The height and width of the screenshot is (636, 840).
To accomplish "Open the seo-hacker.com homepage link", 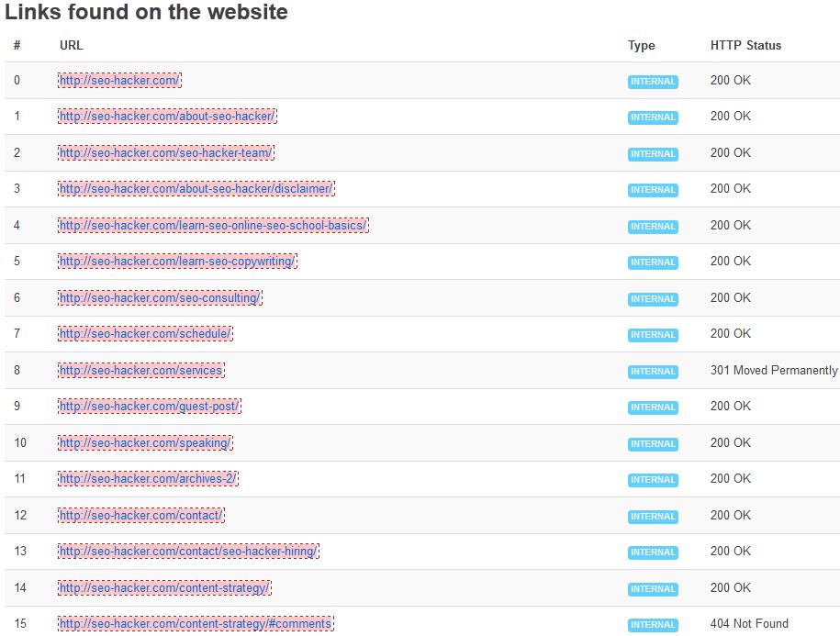I will (119, 81).
